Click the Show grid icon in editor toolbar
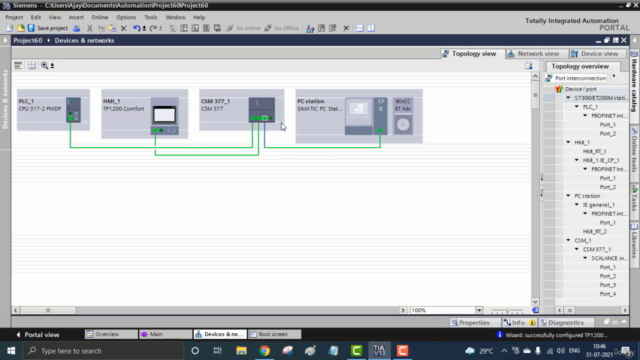Image resolution: width=640 pixels, height=360 pixels. click(32, 65)
